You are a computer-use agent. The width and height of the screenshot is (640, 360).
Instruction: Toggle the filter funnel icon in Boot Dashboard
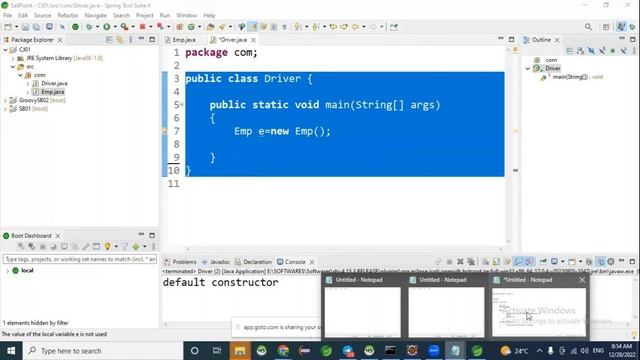[x=124, y=247]
